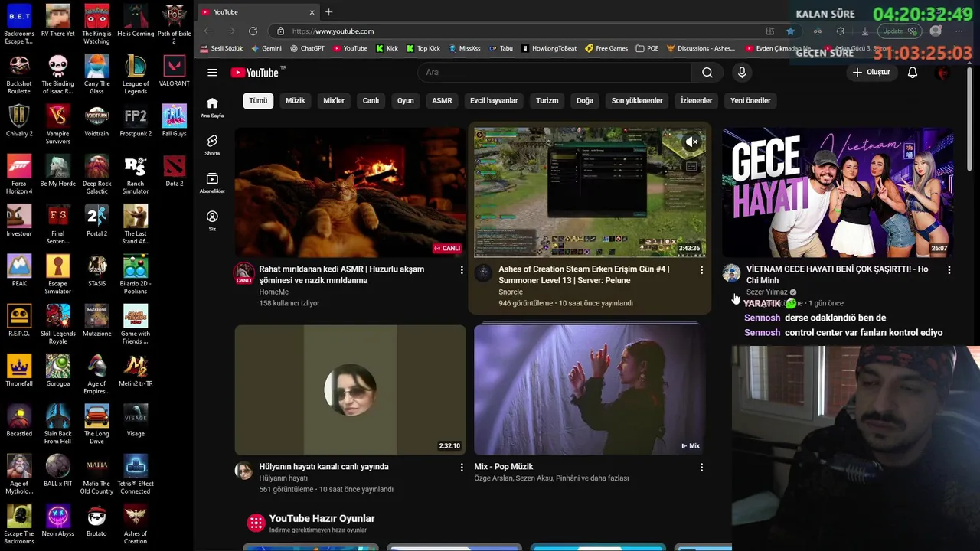The width and height of the screenshot is (980, 551).
Task: Toggle subtitles on Ashes of Creation preview
Action: tap(691, 166)
